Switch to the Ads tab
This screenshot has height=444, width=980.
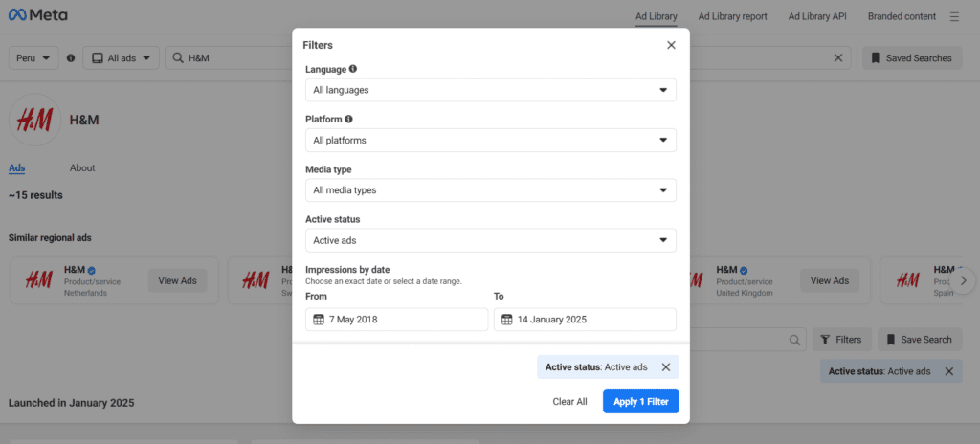coord(17,168)
